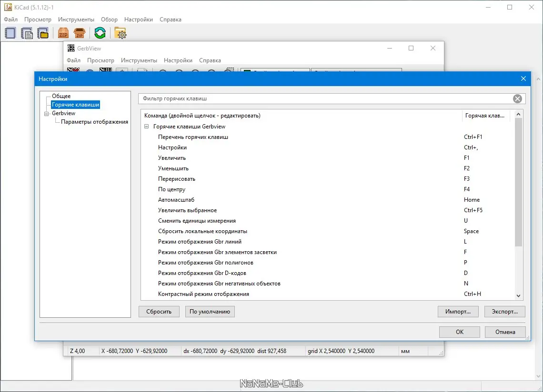Close the Настройки dialog
Viewport: 543px width, 392px height.
(523, 79)
